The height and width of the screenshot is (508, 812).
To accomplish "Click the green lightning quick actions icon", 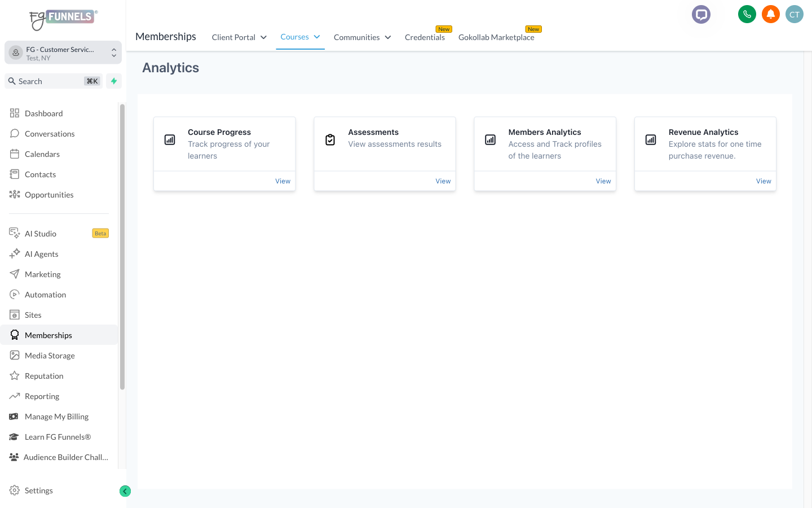I will (x=114, y=81).
